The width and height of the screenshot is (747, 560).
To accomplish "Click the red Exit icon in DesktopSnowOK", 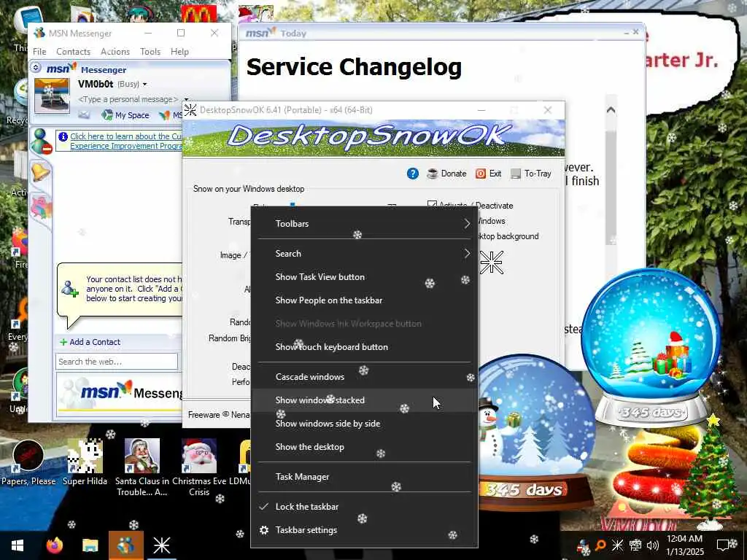I will click(480, 174).
